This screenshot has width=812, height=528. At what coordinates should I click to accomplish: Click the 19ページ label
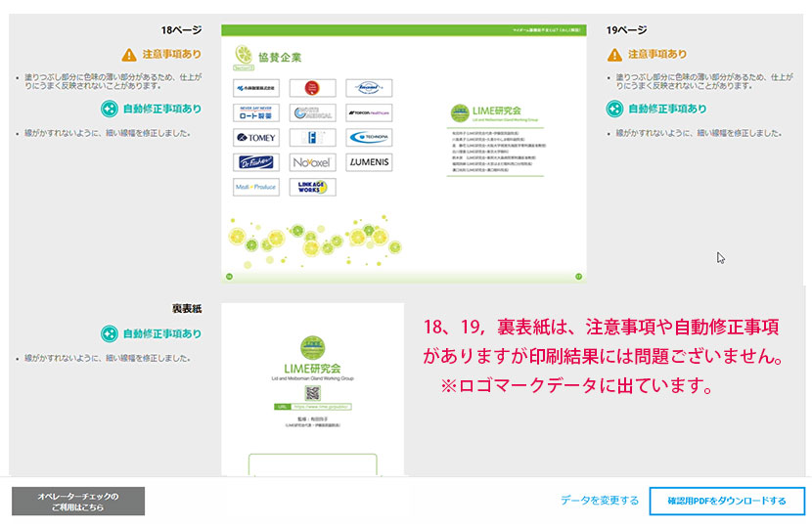tap(626, 30)
